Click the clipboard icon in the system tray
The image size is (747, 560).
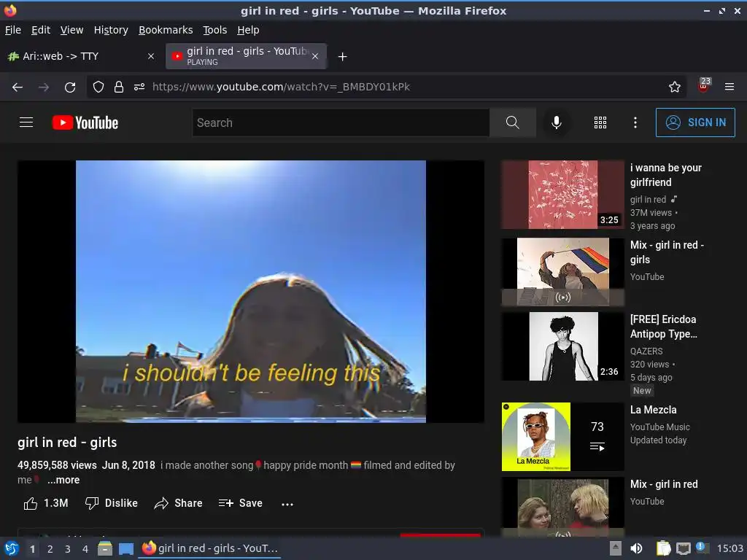[663, 548]
